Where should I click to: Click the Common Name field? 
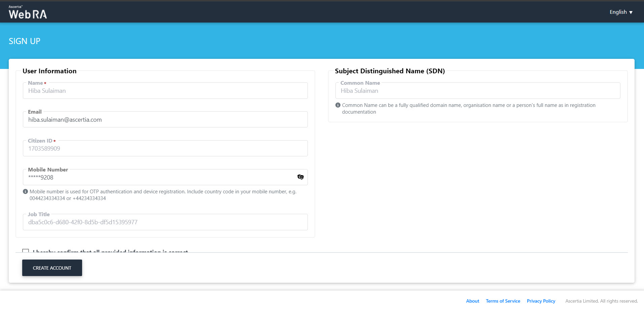pos(477,91)
